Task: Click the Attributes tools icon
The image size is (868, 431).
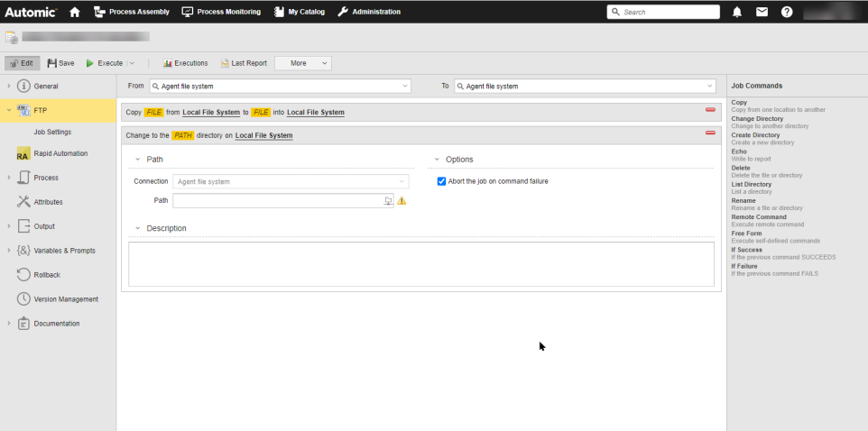Action: (23, 202)
